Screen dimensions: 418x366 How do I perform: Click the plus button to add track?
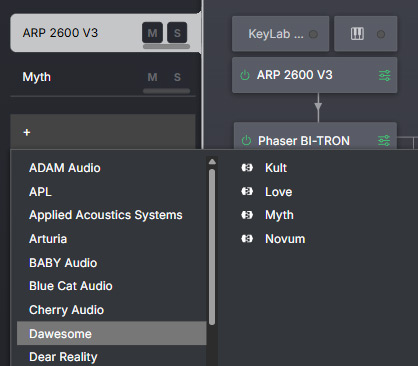pyautogui.click(x=27, y=132)
